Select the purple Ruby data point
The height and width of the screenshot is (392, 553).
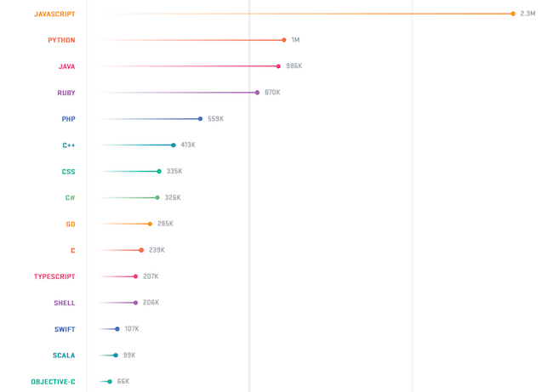point(258,93)
